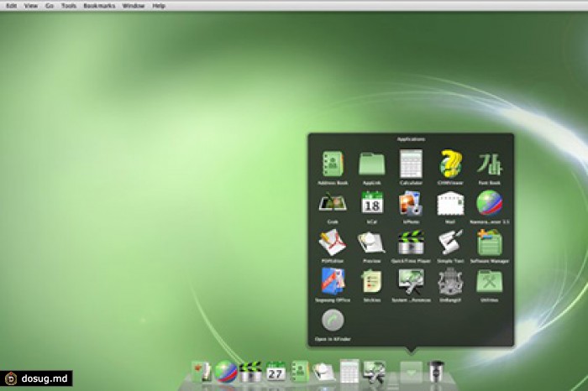Open the Trash in the dock
588x391 pixels.
pos(436,371)
